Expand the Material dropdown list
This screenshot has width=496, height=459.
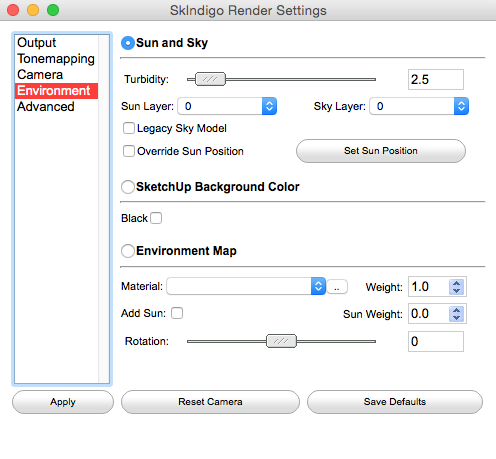(246, 286)
